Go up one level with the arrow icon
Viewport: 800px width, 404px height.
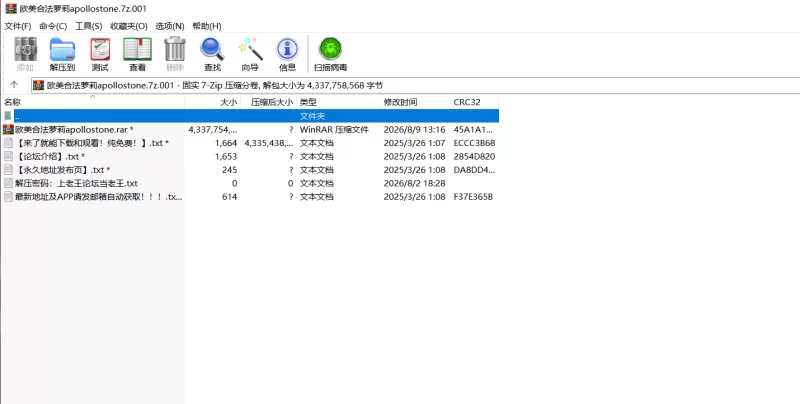click(x=14, y=85)
